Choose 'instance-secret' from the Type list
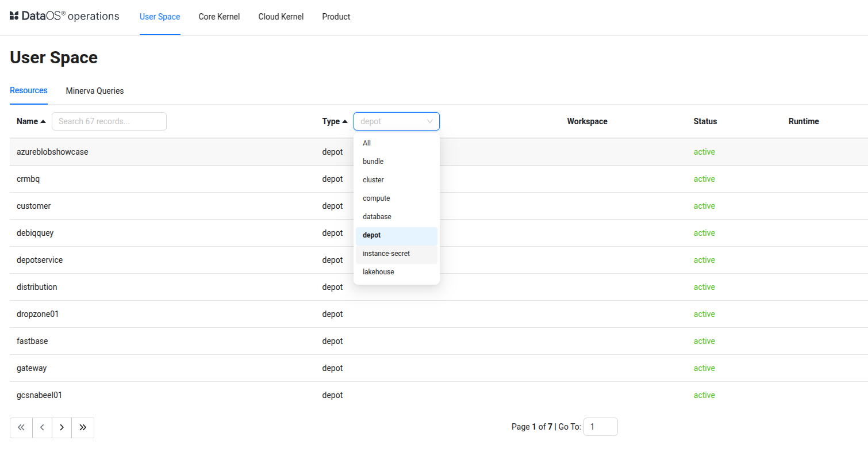The image size is (868, 467). click(x=386, y=254)
